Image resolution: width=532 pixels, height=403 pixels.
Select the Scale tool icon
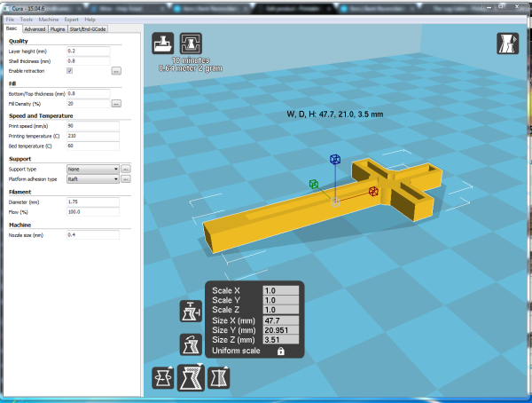point(191,377)
